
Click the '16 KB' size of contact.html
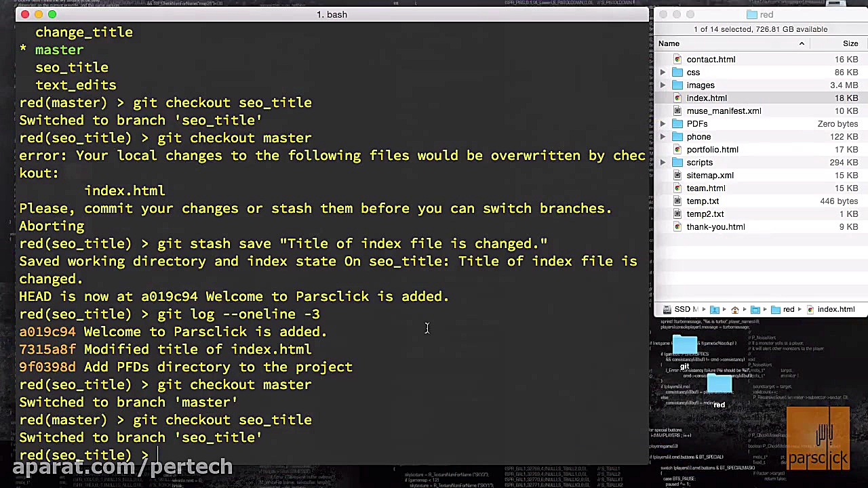[x=846, y=60]
